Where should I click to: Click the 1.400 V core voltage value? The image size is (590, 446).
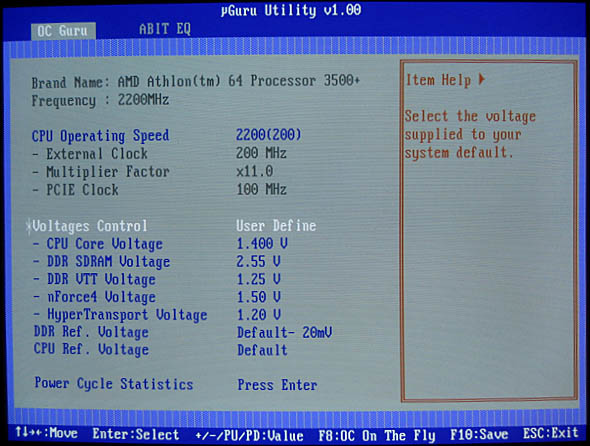click(262, 244)
